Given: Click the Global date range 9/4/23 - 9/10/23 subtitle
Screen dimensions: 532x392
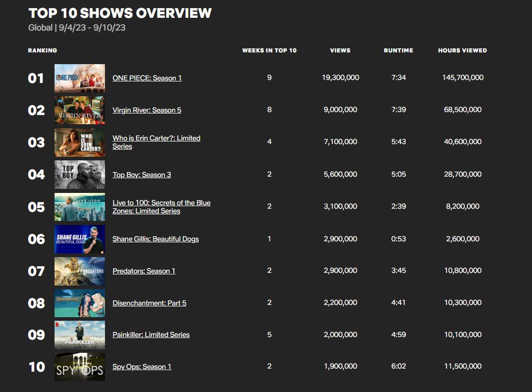Looking at the screenshot, I should [x=76, y=28].
